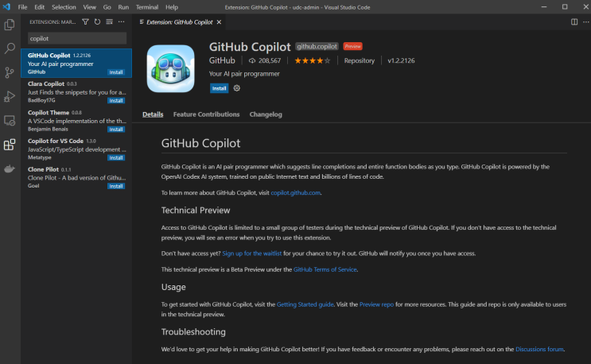The height and width of the screenshot is (364, 591).
Task: Select Copilot Theme in the extensions list
Action: point(76,121)
